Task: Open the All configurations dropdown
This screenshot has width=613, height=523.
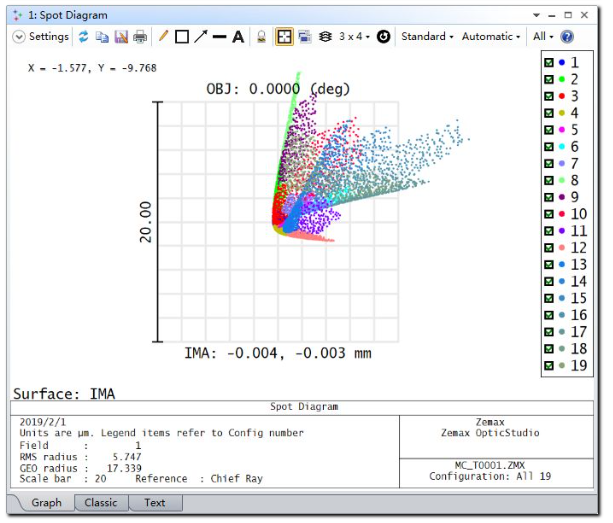Action: (543, 37)
